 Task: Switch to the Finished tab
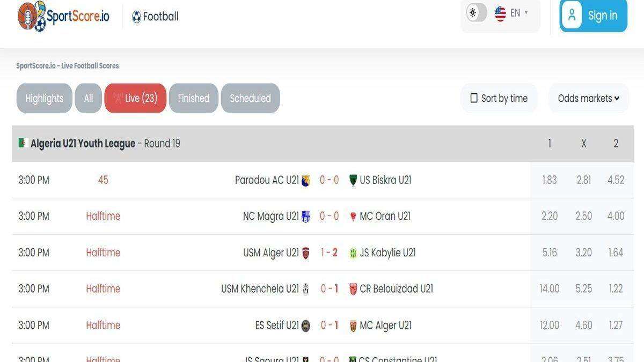[x=194, y=98]
